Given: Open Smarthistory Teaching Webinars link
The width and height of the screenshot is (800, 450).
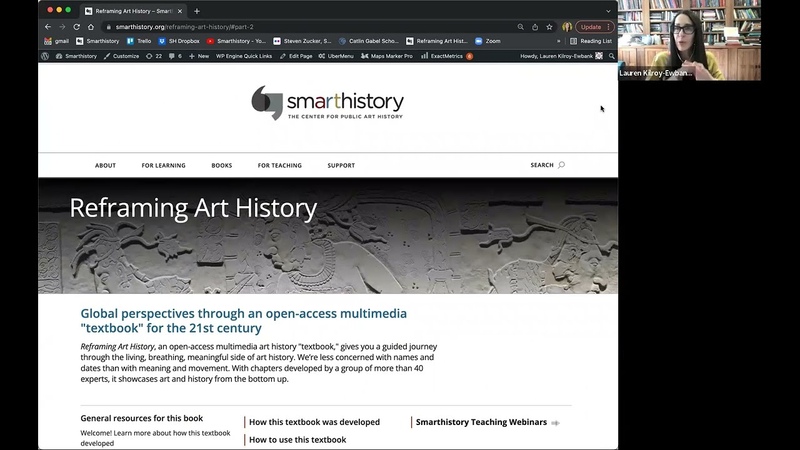Looking at the screenshot, I should 481,422.
